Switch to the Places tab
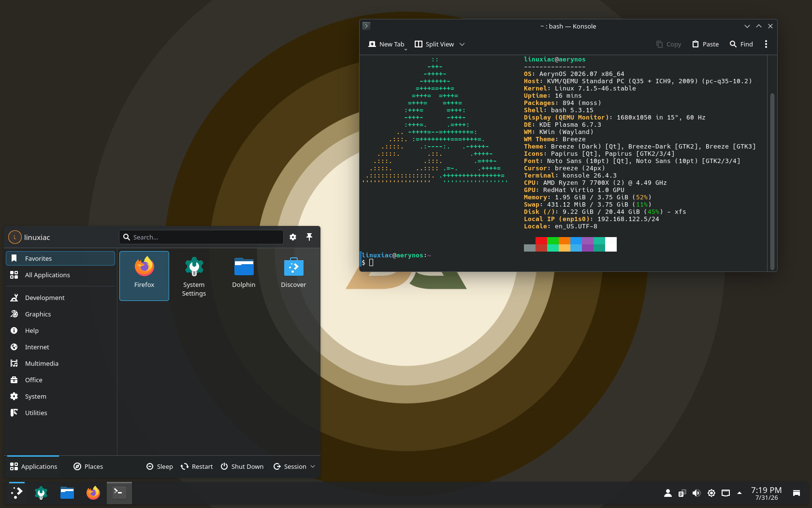The height and width of the screenshot is (508, 812). 88,466
